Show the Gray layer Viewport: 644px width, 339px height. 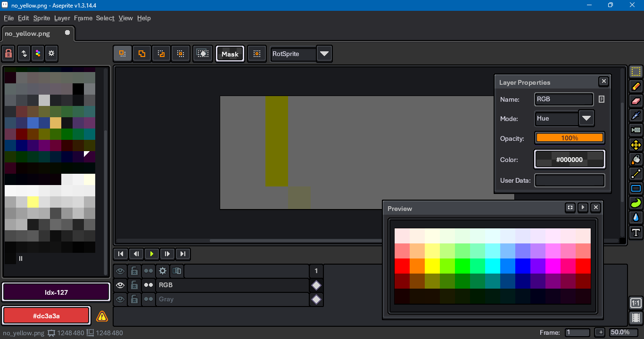120,299
